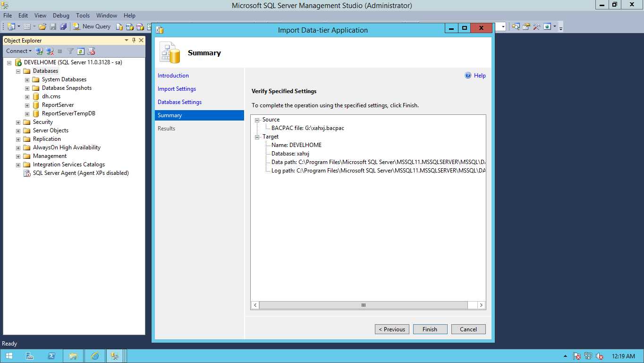Click the Analysis Services MDX Query icon

(x=130, y=26)
